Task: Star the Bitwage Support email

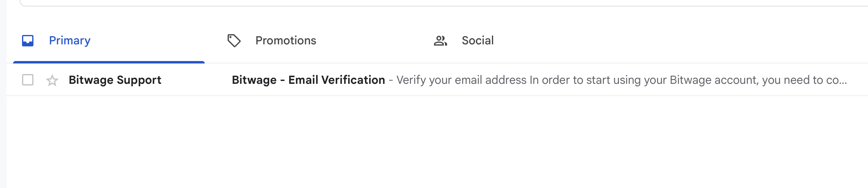Action: tap(52, 80)
